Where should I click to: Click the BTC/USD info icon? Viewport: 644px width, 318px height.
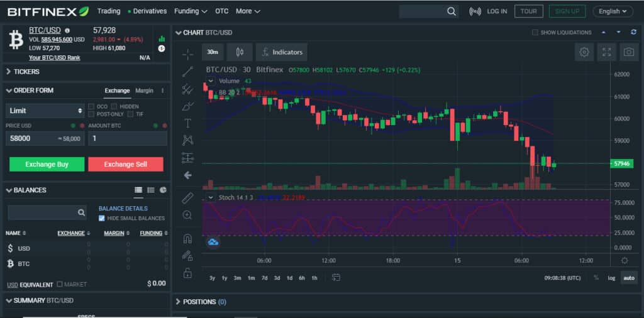67,30
